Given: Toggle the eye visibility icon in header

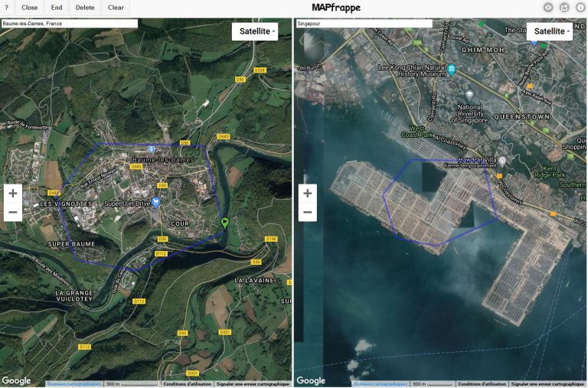Looking at the screenshot, I should [x=548, y=8].
